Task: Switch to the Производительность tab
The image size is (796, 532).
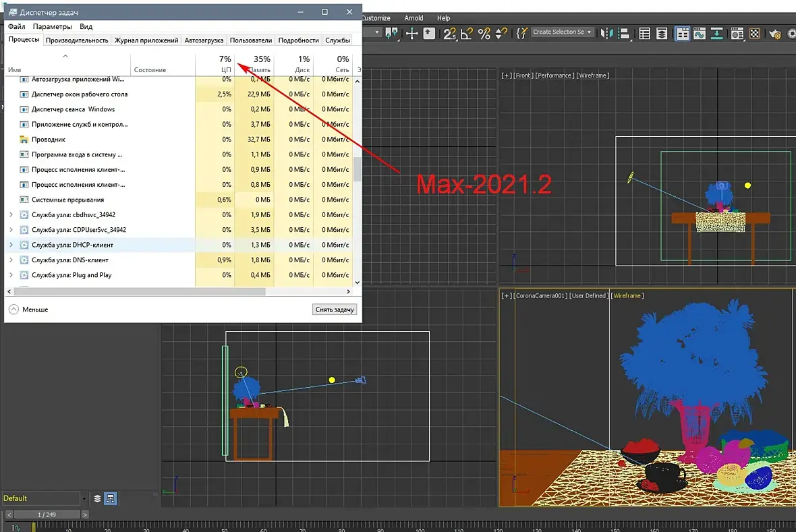Action: (77, 40)
